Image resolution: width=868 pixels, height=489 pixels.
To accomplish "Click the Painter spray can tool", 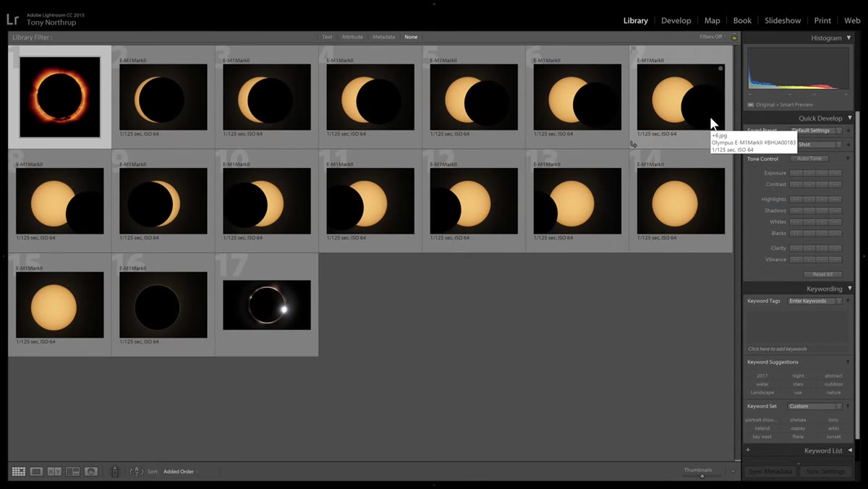I will (114, 472).
